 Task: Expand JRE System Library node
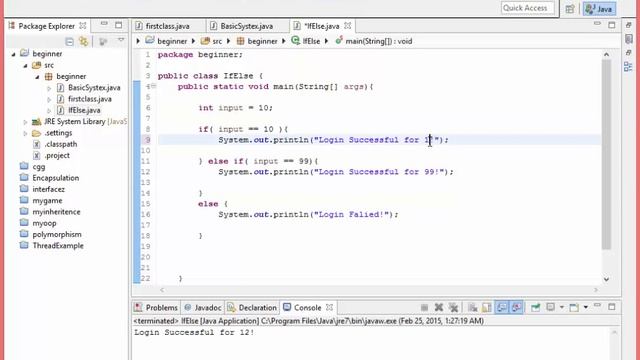pos(25,122)
